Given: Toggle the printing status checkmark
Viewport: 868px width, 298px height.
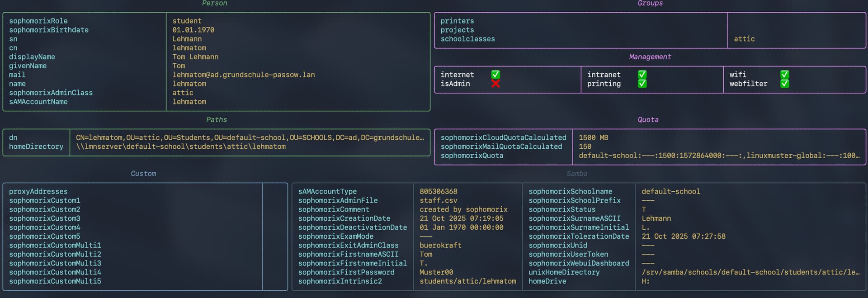Looking at the screenshot, I should click(x=642, y=84).
